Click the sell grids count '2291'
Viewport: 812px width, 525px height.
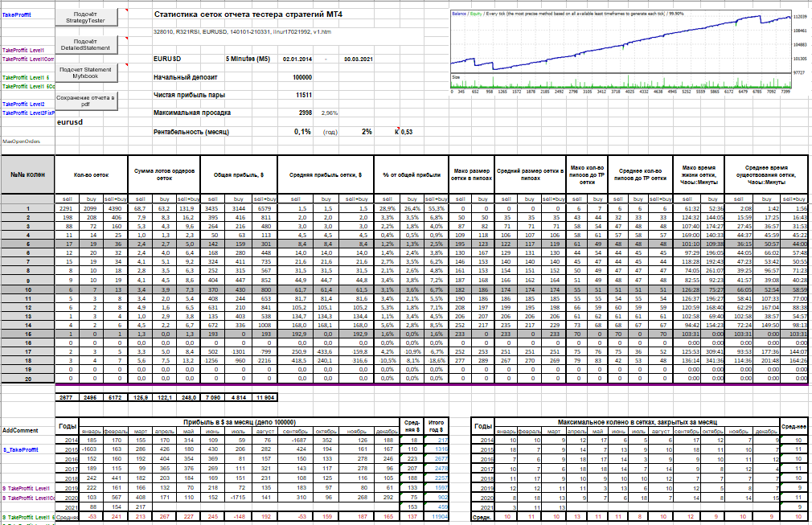68,209
